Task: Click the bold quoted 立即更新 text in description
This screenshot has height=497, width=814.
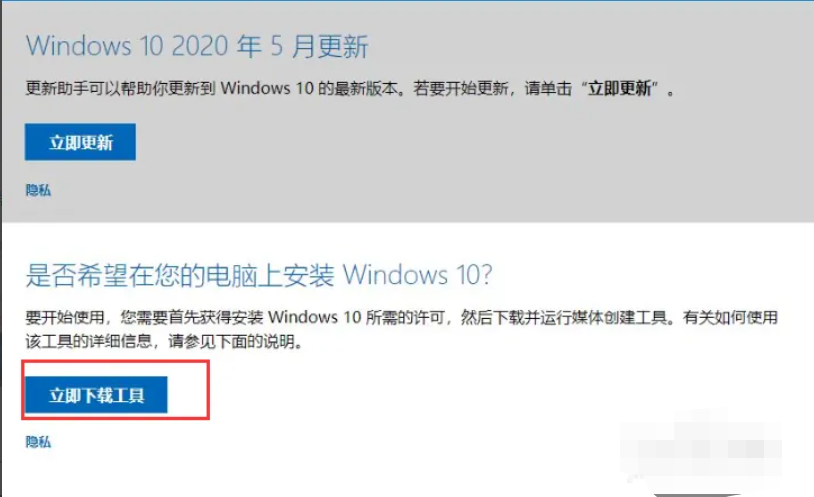Action: point(619,88)
